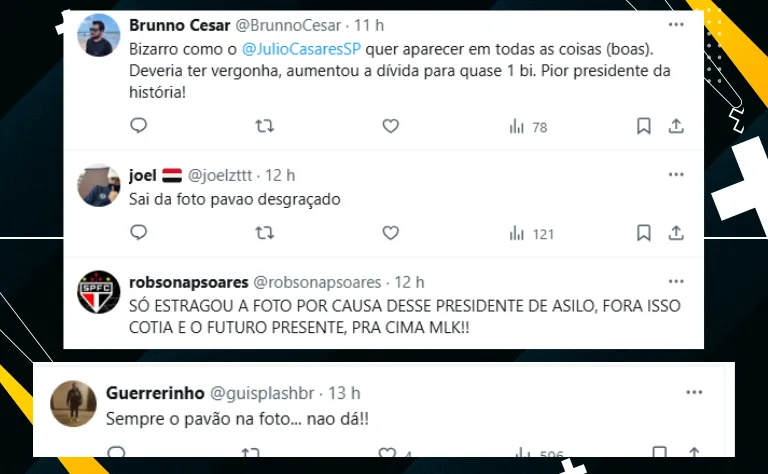Open more options on Brunno Cesar's tweet
Screen dimensions: 768x474
676,23
